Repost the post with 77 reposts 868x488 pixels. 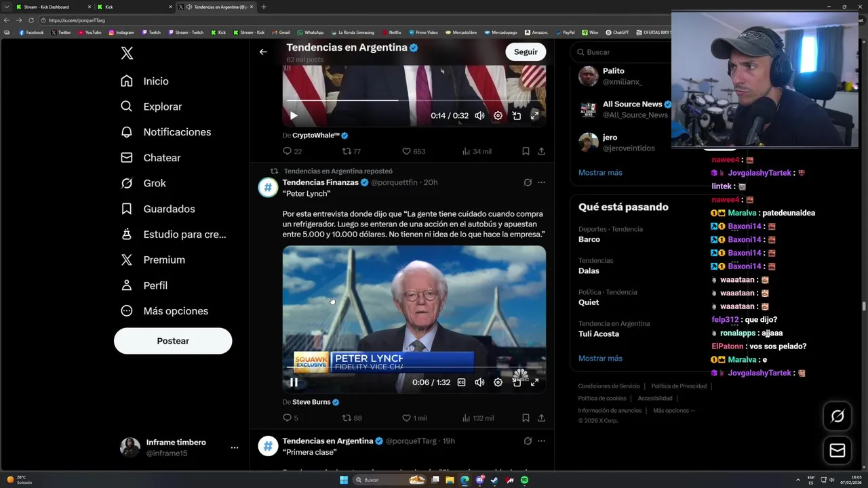coord(351,151)
